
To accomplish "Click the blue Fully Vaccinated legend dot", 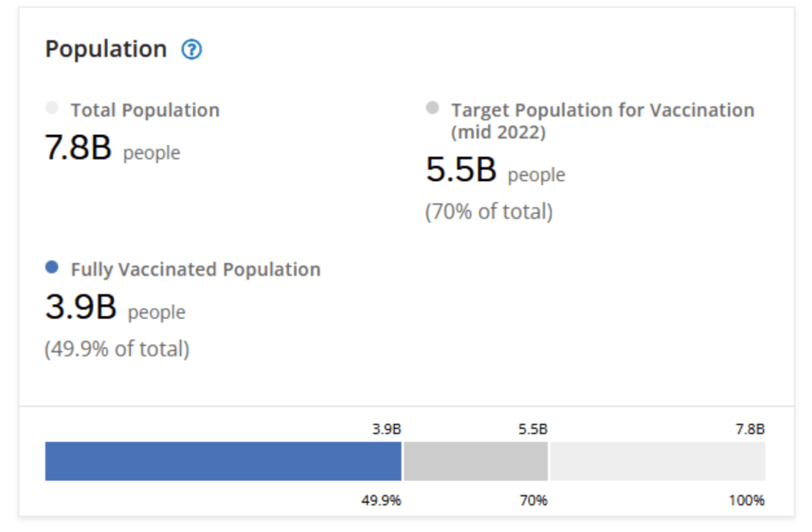I will [52, 268].
